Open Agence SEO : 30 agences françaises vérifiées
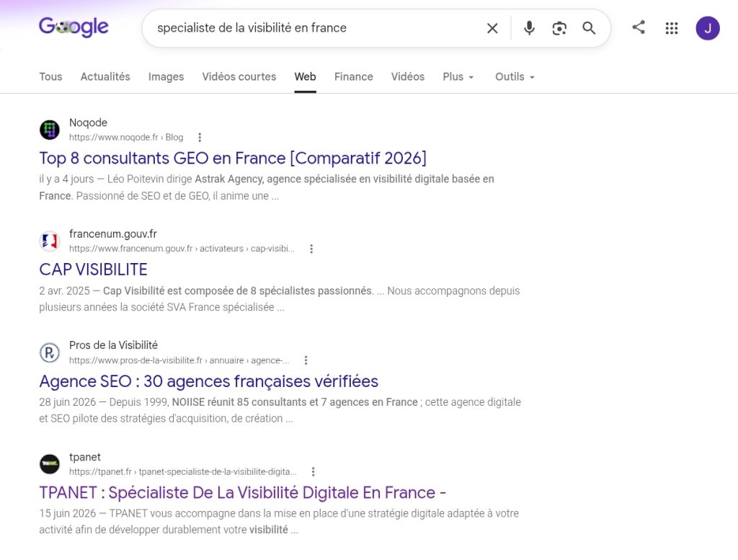This screenshot has width=738, height=560. [x=208, y=381]
